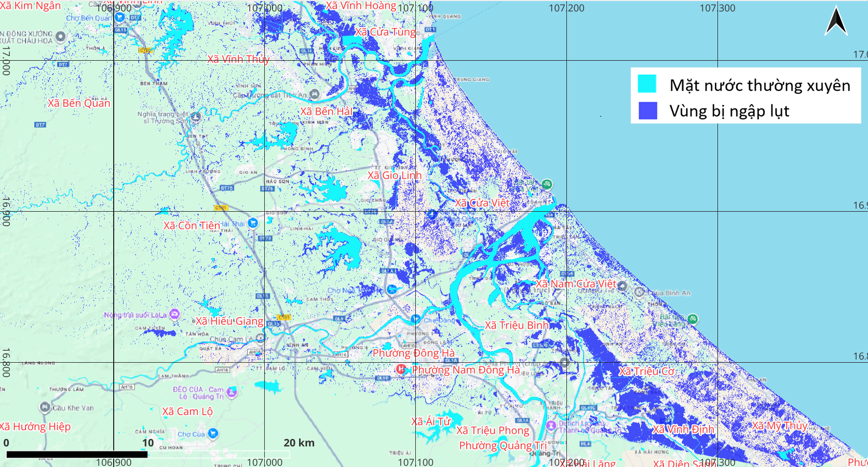Viewport: 868px width, 467px height.
Task: Select the Chùa Bình An temple marker
Action: [x=640, y=292]
